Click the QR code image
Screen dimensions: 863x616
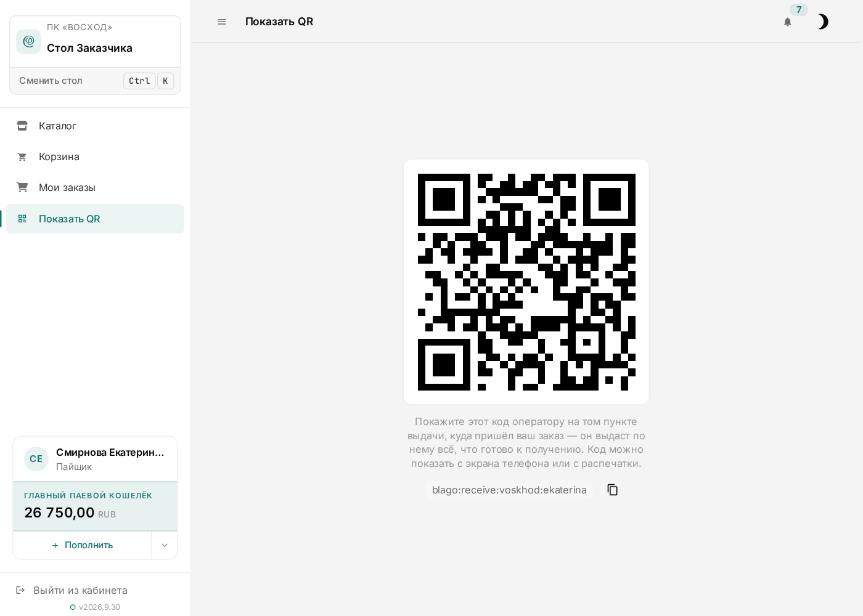526,282
